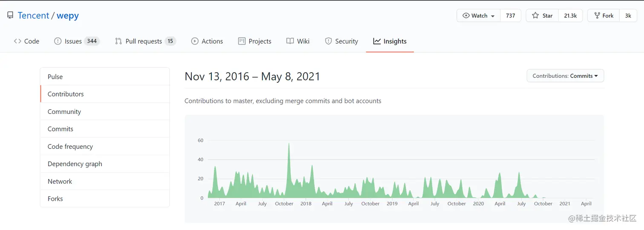This screenshot has height=230, width=644.
Task: Open the Issues tab
Action: click(x=77, y=41)
